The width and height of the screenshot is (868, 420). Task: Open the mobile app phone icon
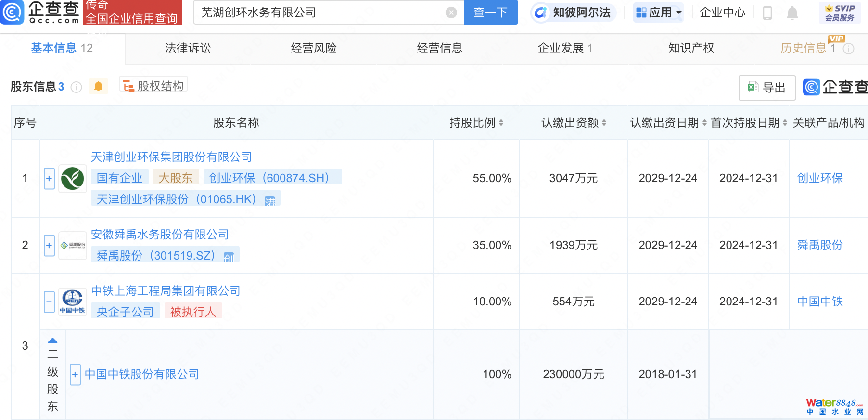click(x=767, y=13)
